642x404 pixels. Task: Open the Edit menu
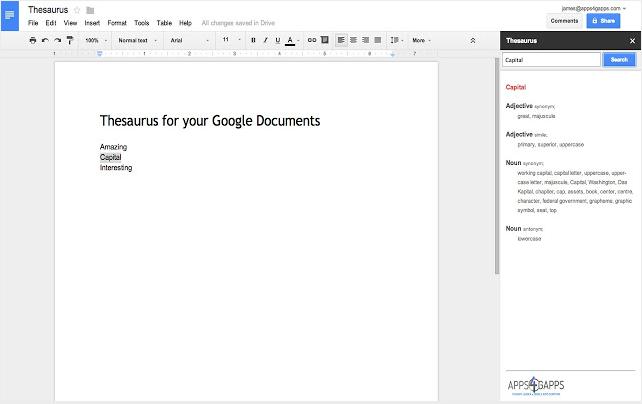coord(51,23)
